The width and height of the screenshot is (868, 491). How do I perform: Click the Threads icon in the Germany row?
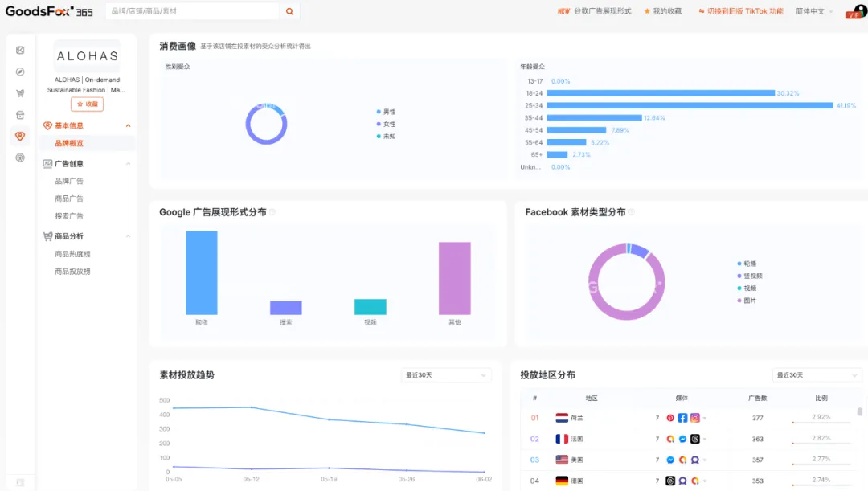pyautogui.click(x=670, y=481)
